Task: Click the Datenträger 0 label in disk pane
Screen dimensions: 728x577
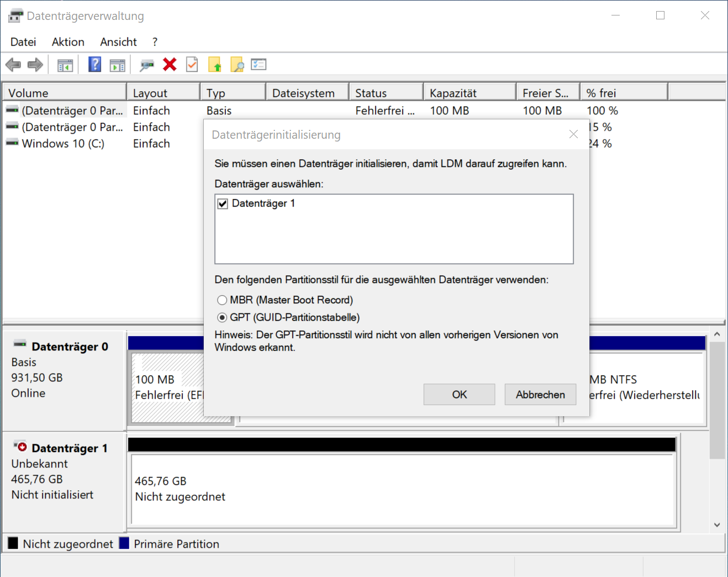Action: coord(70,347)
